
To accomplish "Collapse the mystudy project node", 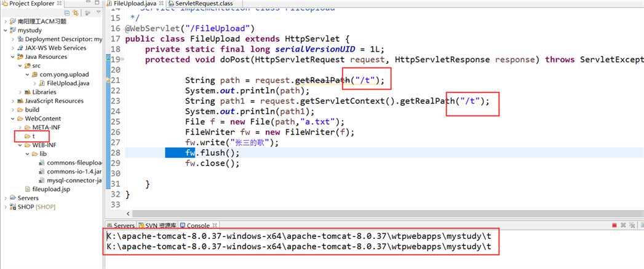I will pos(5,30).
